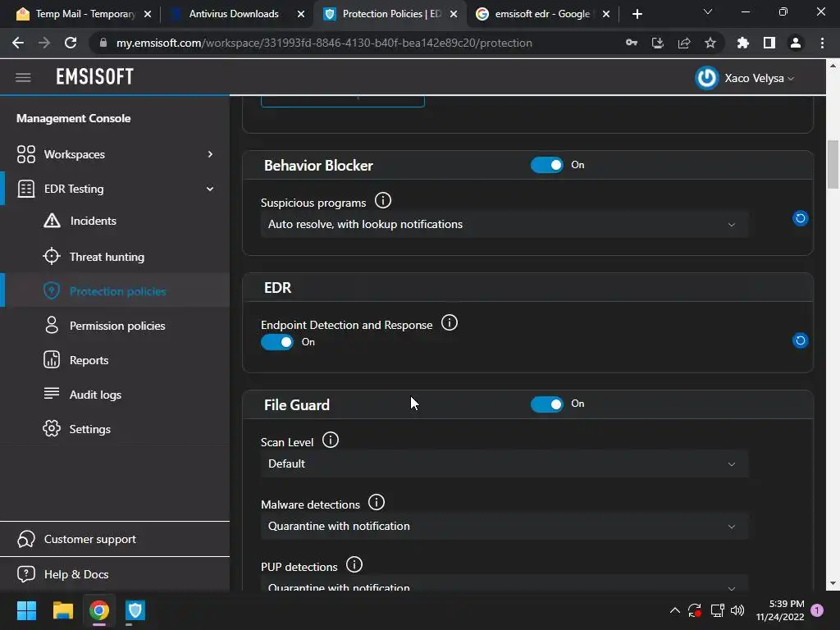
Task: Open Permission policies
Action: [117, 326]
